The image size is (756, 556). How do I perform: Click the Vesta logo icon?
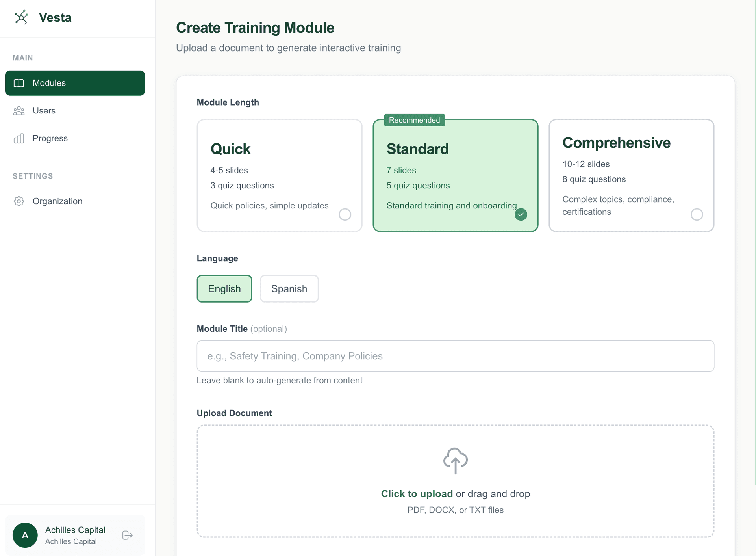tap(22, 17)
